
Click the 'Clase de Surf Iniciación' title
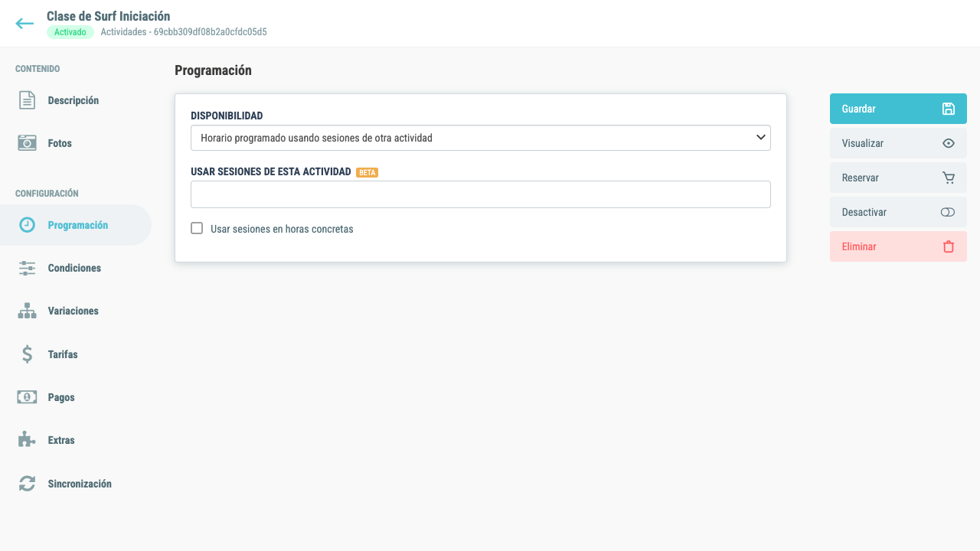pyautogui.click(x=109, y=16)
